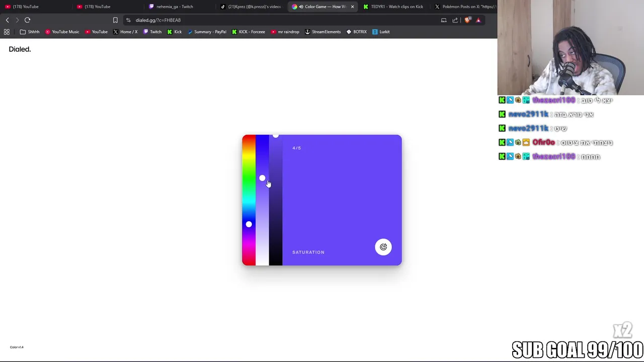Click the Brave rewards triangle icon
The image size is (644, 362).
(x=478, y=20)
